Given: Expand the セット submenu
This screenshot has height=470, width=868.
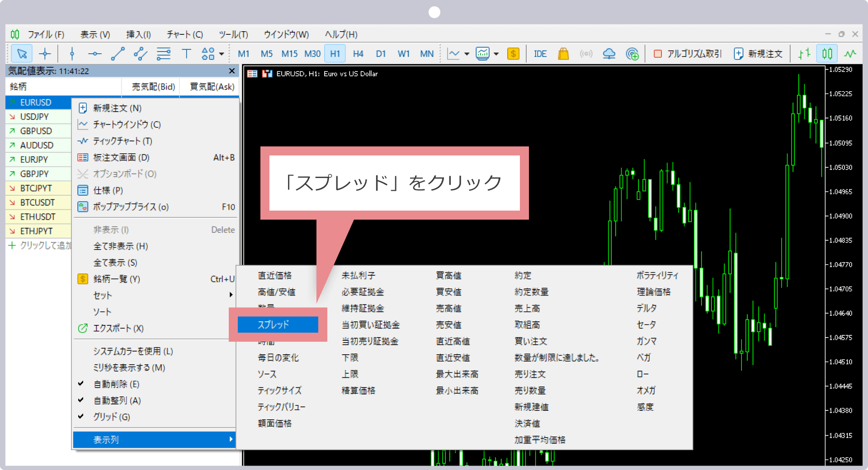Looking at the screenshot, I should (102, 295).
